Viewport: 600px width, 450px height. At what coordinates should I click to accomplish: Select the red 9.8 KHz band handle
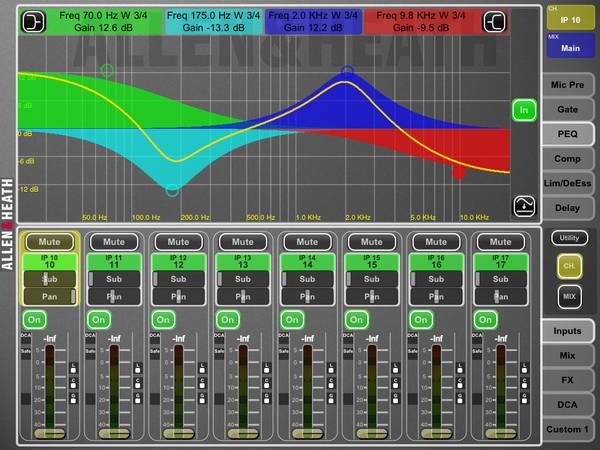point(458,172)
